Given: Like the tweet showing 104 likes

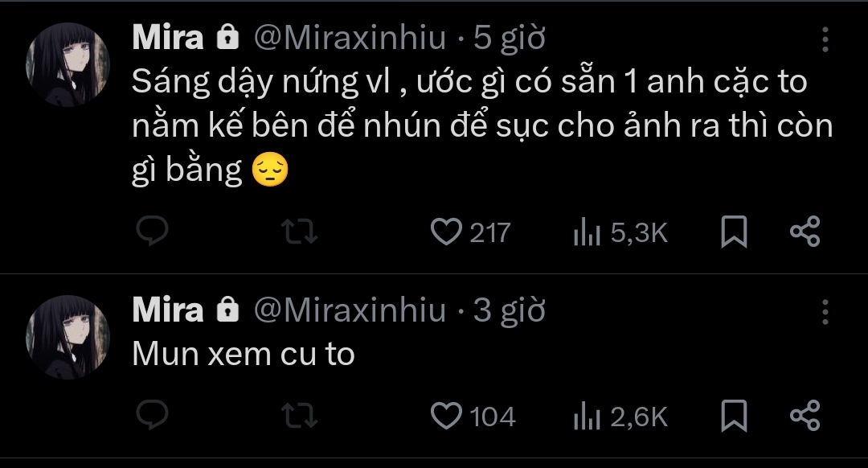Looking at the screenshot, I should 444,416.
